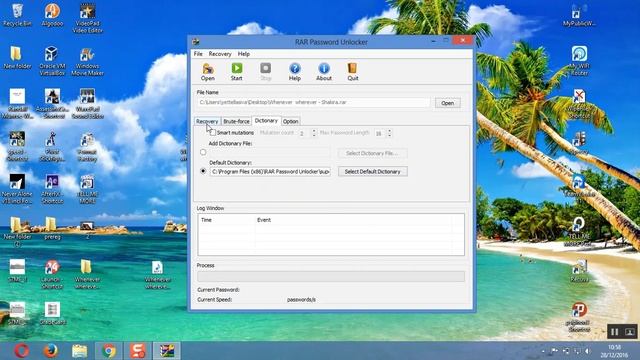Enable the Smart mutations checkbox
Viewport: 640px width, 360px height.
click(x=213, y=133)
